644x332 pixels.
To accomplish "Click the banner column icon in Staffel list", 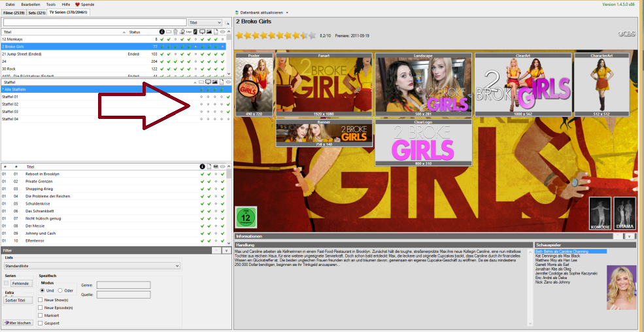I will [x=201, y=82].
